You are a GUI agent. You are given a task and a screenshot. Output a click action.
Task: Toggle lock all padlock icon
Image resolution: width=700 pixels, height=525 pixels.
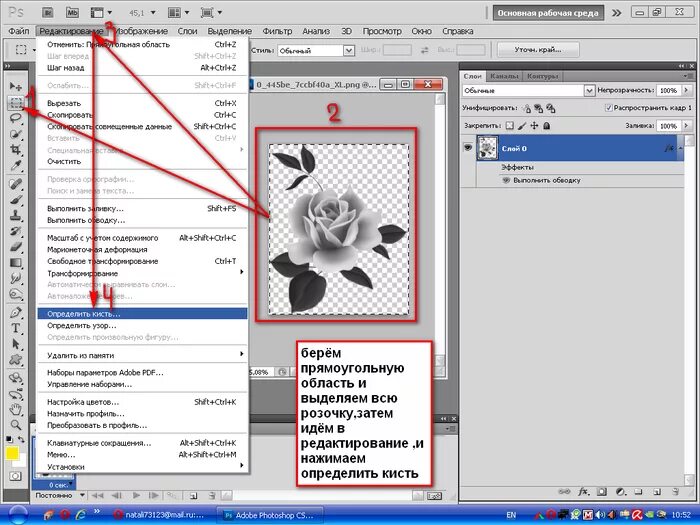[x=546, y=126]
